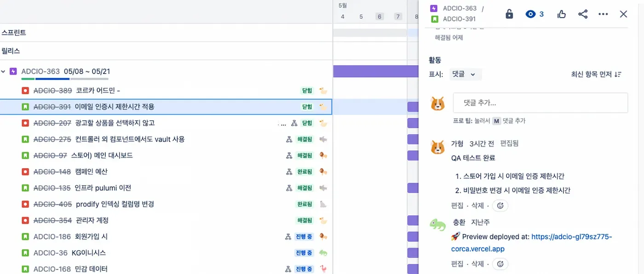Screen dimensions: 644x274
Task: Click the lock restrictions icon in issue panel
Action: coord(509,14)
